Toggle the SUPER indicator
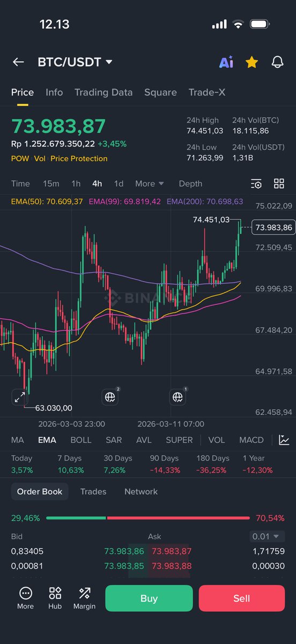The width and height of the screenshot is (296, 644). pos(179,440)
